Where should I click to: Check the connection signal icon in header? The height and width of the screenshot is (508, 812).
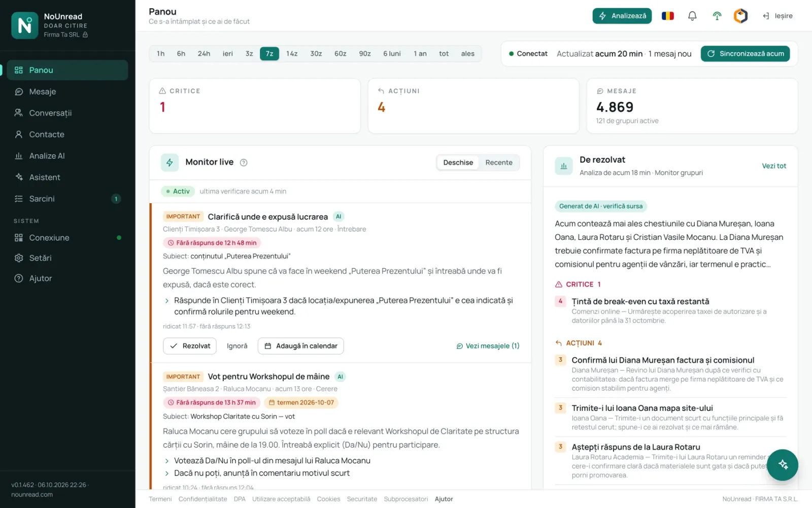tap(717, 16)
